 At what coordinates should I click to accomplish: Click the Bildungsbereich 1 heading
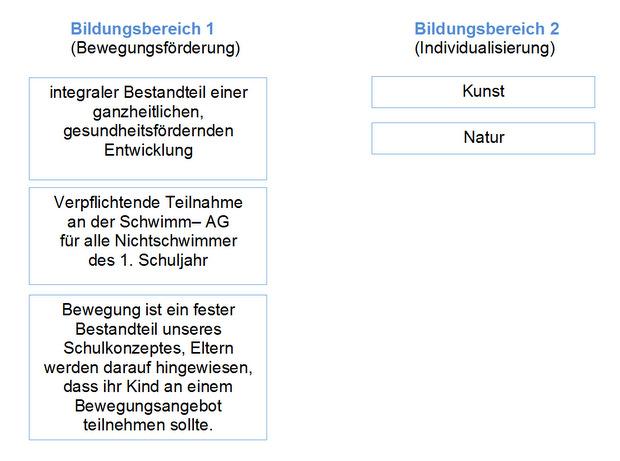pyautogui.click(x=142, y=29)
